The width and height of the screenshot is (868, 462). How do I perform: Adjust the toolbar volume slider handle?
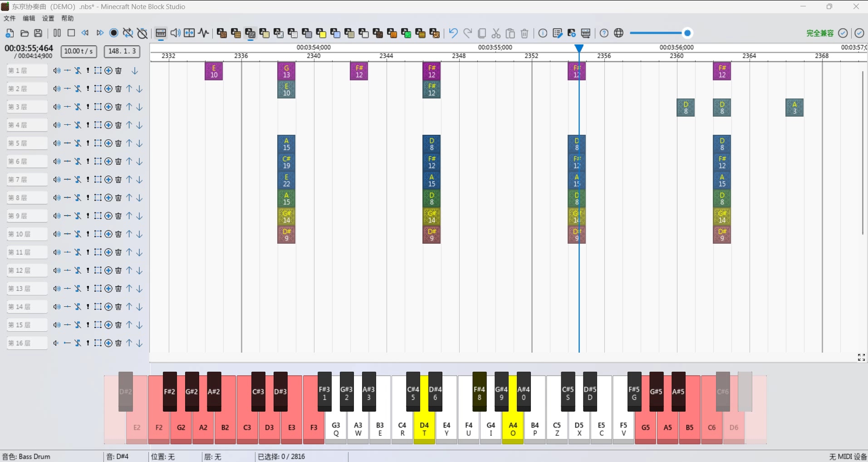pos(687,33)
